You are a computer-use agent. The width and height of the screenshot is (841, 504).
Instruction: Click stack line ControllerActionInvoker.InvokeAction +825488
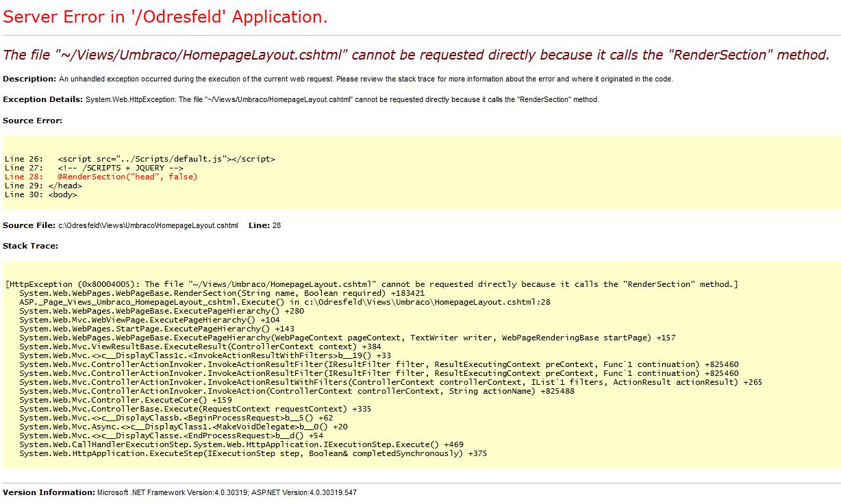coord(297,391)
